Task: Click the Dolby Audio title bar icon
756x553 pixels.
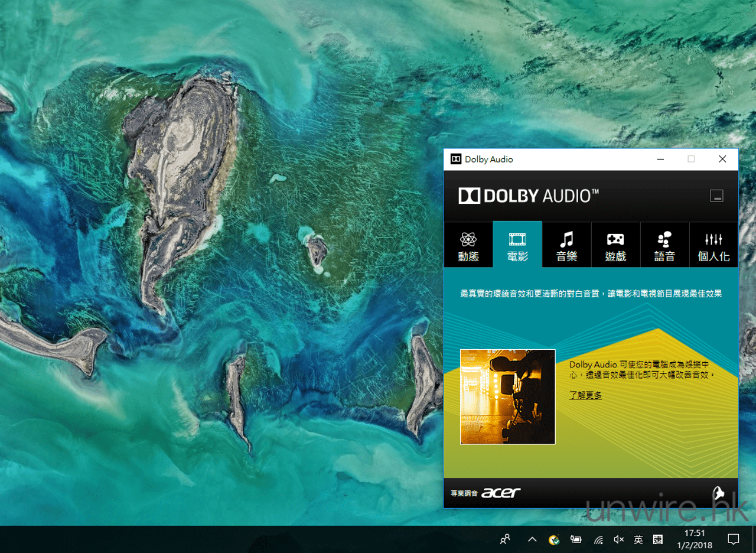Action: pyautogui.click(x=456, y=159)
